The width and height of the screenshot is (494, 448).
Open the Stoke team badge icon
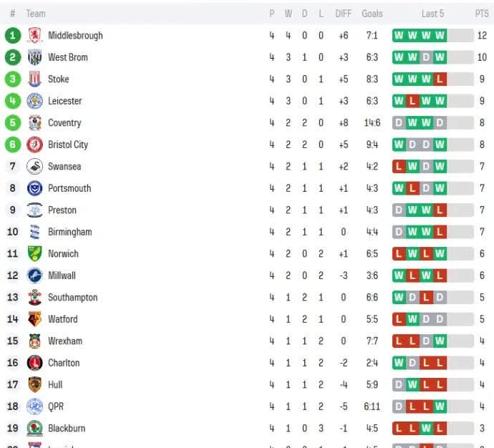point(34,79)
